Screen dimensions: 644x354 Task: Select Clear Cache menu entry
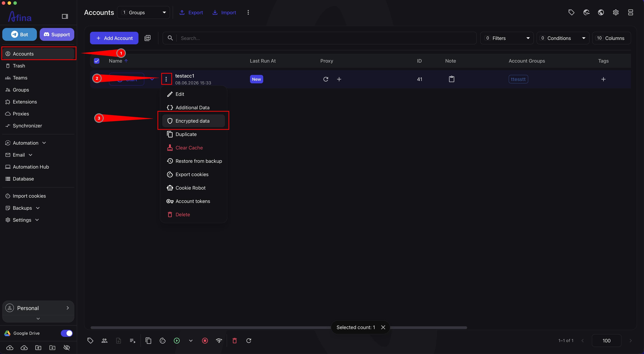click(x=194, y=148)
